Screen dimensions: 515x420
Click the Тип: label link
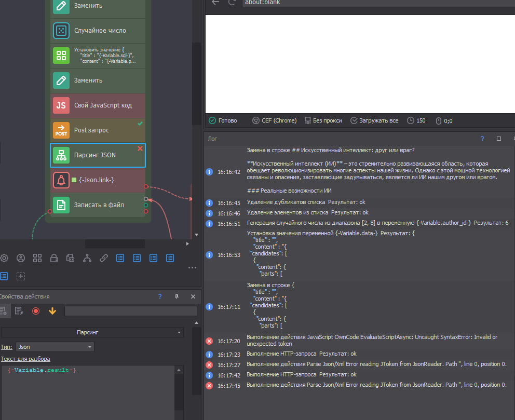tap(6, 347)
